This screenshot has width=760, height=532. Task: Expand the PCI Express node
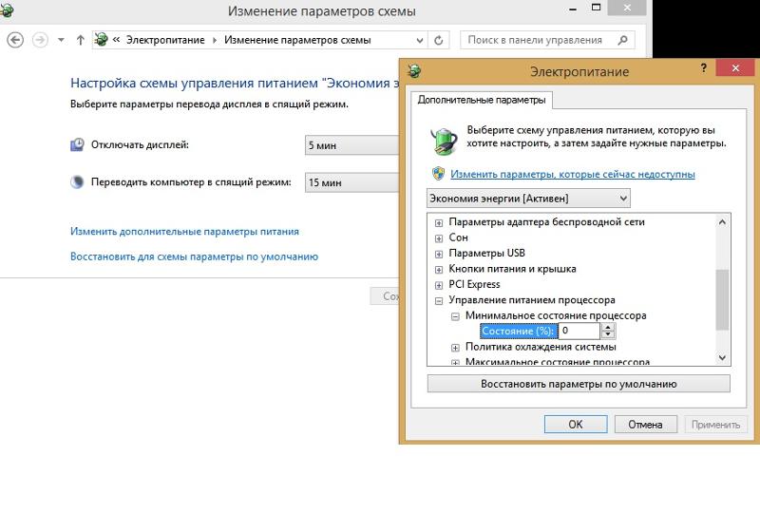click(x=439, y=285)
